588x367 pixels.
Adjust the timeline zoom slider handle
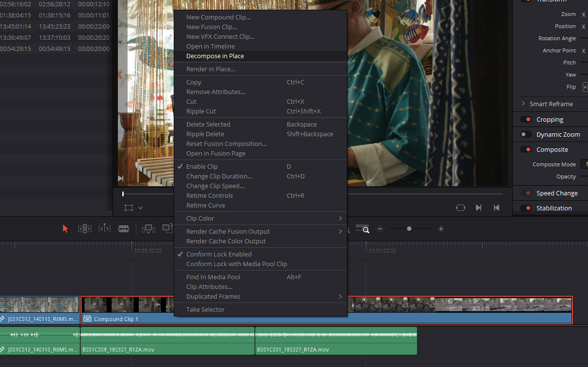tap(409, 229)
